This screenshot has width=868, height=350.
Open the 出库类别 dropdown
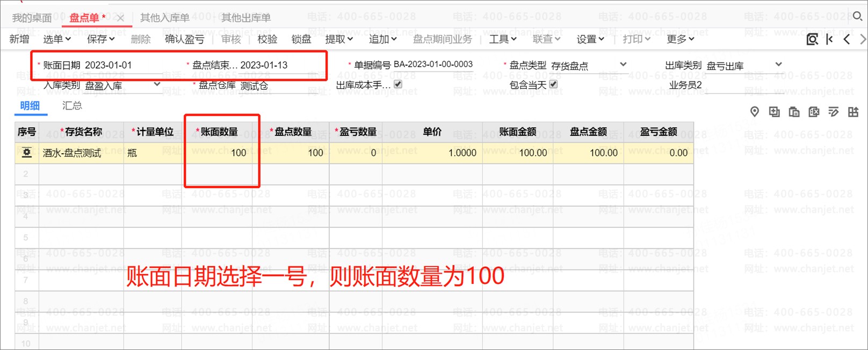point(778,65)
